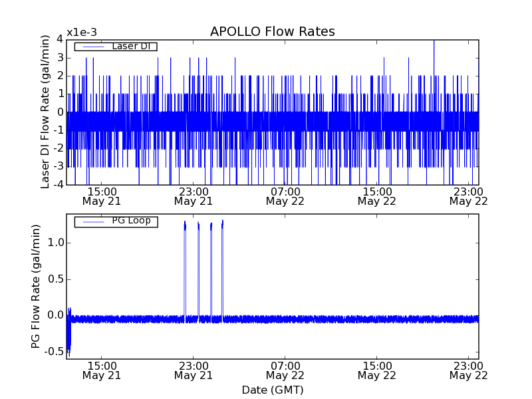Image resolution: width=532 pixels, height=399 pixels.
Task: Click the blue line sample in PG Loop legend
Action: coord(92,221)
